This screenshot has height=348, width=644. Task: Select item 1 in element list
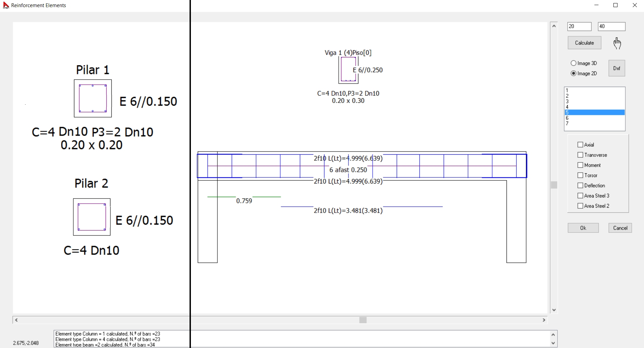coord(594,90)
